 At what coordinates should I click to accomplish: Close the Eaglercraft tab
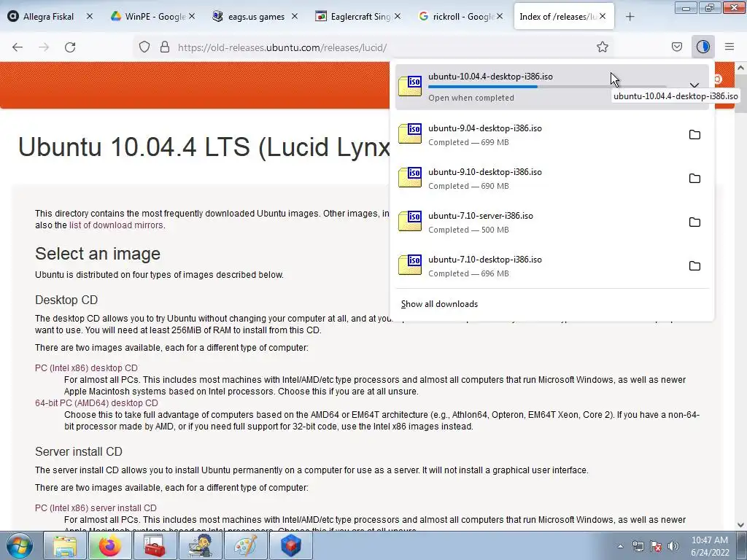click(398, 16)
